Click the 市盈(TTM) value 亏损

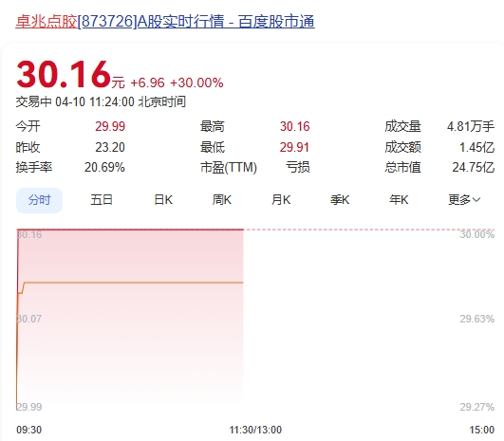tap(298, 167)
